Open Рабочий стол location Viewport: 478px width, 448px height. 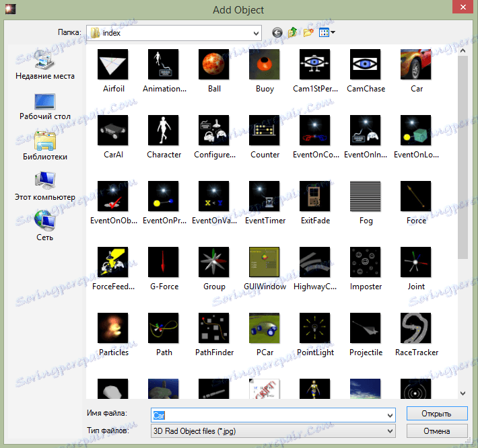[45, 106]
